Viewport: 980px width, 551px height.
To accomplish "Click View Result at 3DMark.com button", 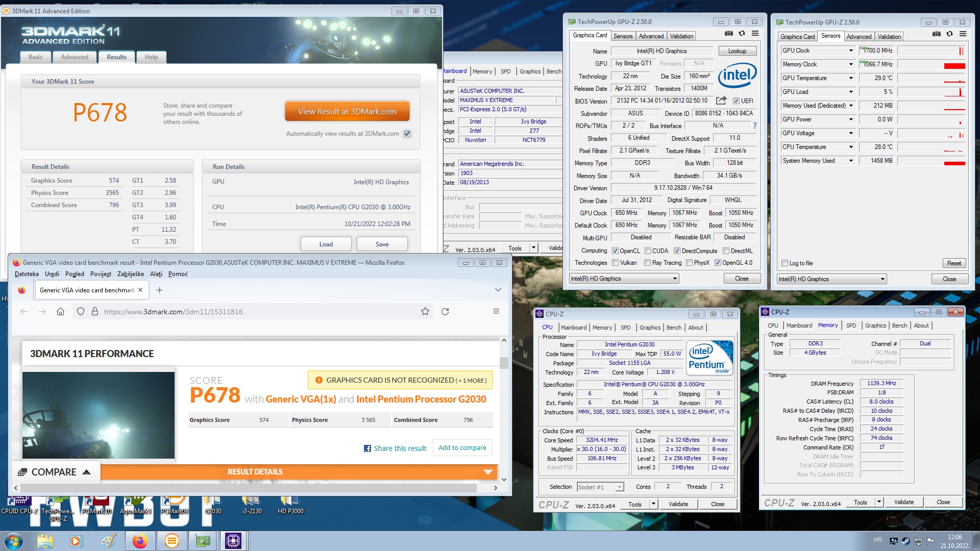I will (347, 111).
